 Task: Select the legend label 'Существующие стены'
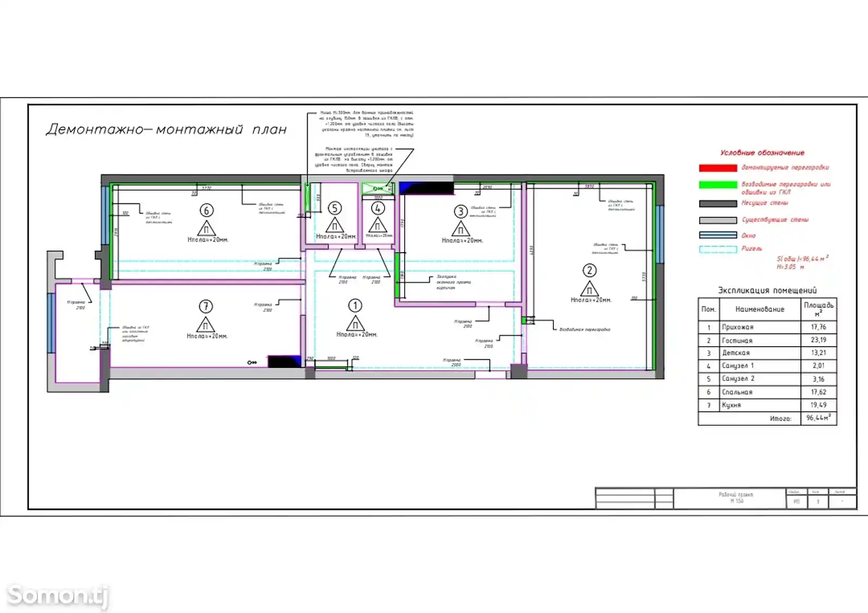(x=775, y=220)
